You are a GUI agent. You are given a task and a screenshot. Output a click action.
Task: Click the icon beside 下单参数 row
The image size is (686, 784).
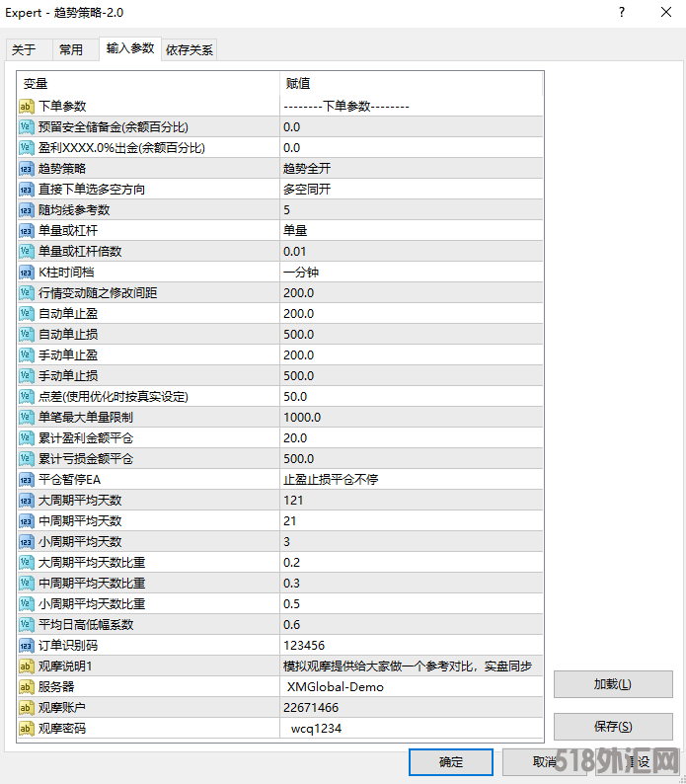[27, 107]
